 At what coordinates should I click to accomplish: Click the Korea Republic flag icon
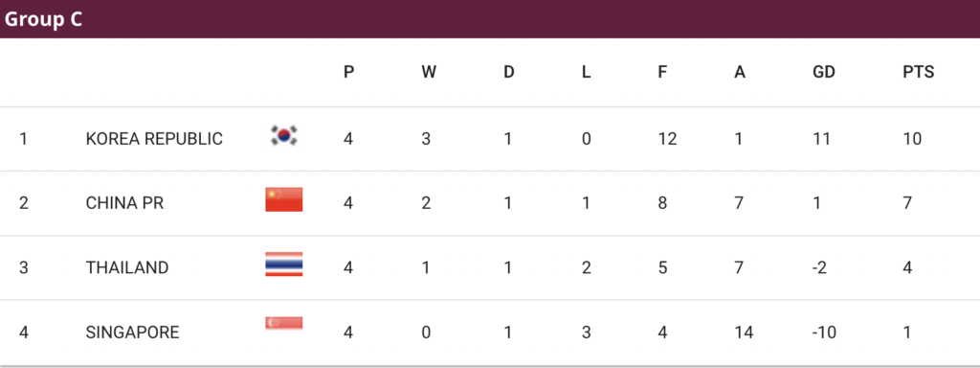(x=283, y=136)
